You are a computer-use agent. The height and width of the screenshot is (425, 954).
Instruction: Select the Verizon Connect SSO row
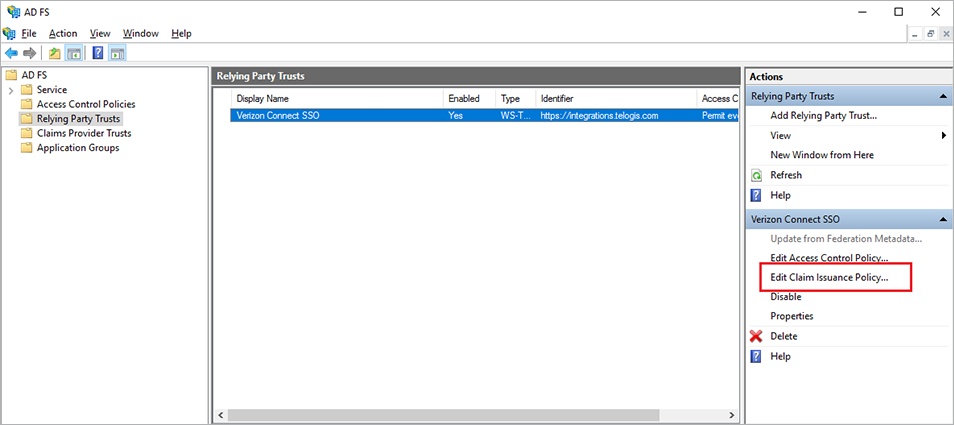(484, 116)
